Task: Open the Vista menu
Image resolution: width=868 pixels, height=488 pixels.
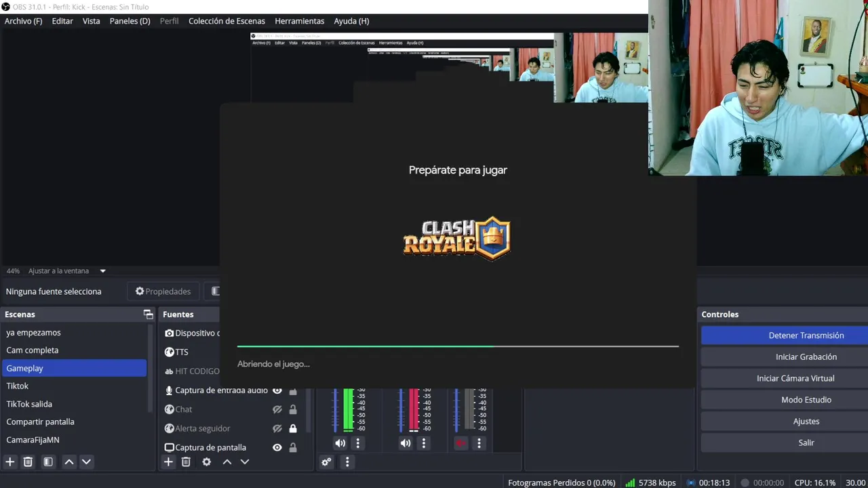Action: tap(91, 21)
